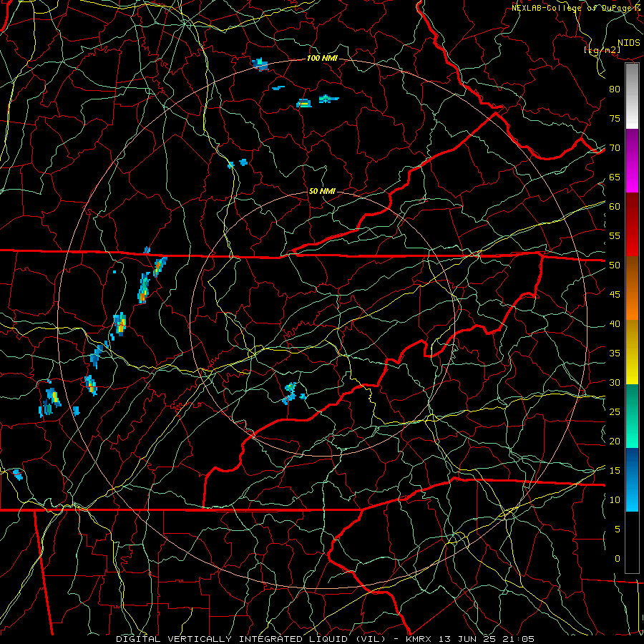Viewport: 644px width, 644px height.
Task: Click the yellow segment of the color bar
Action: point(632,352)
